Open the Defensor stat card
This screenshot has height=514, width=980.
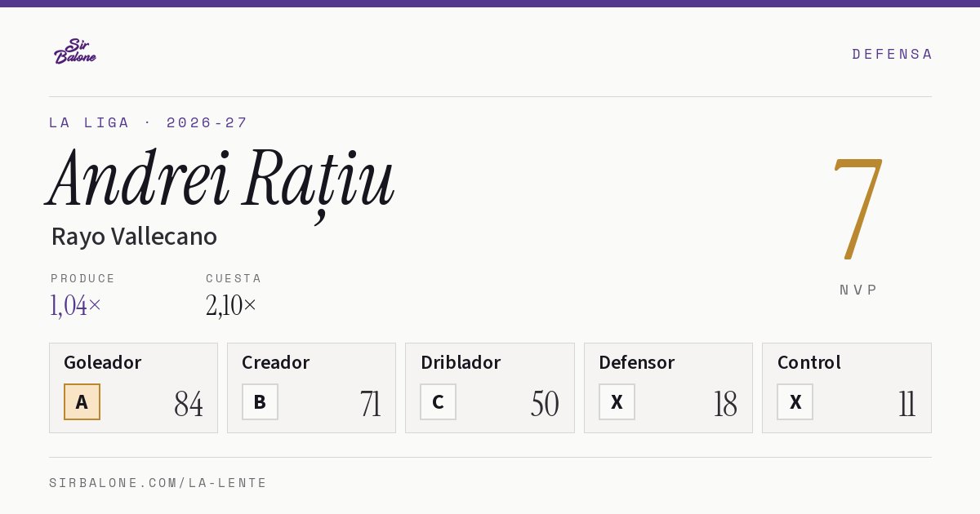[668, 388]
